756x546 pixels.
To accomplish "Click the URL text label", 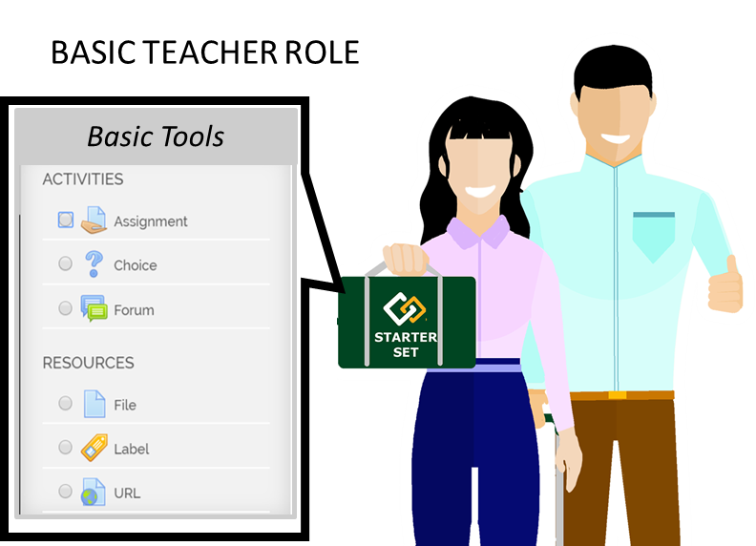I will pos(127,493).
